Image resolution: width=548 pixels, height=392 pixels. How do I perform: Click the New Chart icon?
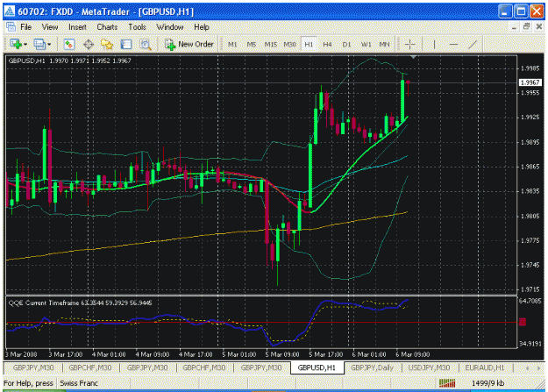pos(16,44)
